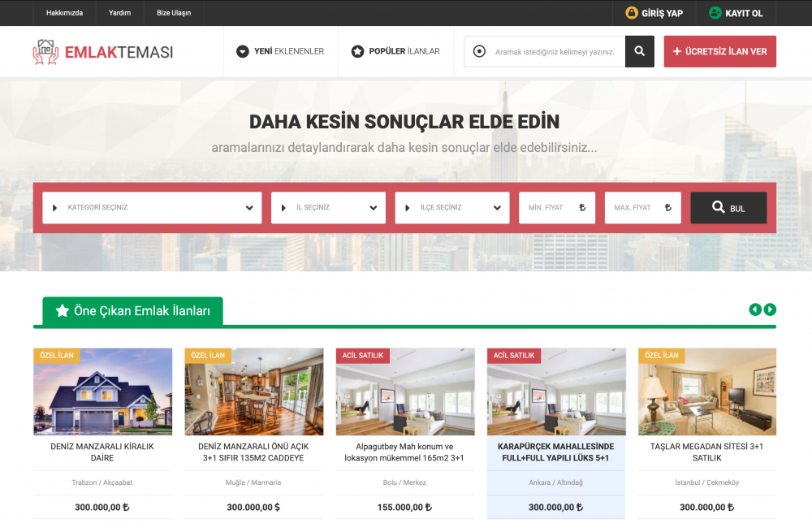Open the İlçe Seçiniz dropdown
This screenshot has width=812, height=532.
pyautogui.click(x=452, y=208)
